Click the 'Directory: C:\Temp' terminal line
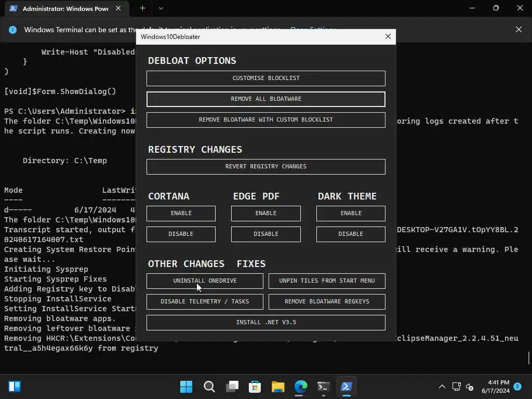The height and width of the screenshot is (399, 532). pyautogui.click(x=65, y=161)
